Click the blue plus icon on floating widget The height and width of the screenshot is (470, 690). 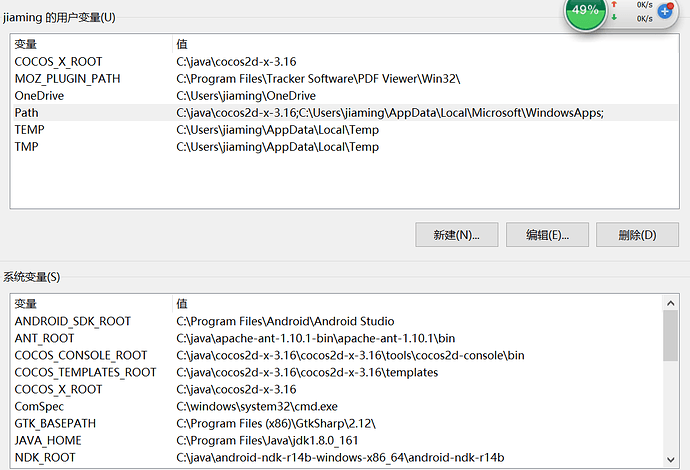tap(665, 11)
